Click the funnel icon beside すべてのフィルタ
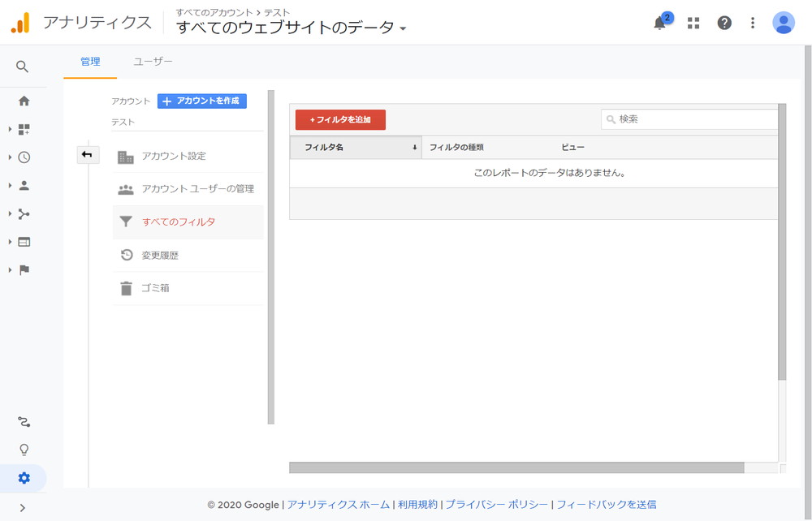Screen dimensions: 812x521 [x=125, y=222]
